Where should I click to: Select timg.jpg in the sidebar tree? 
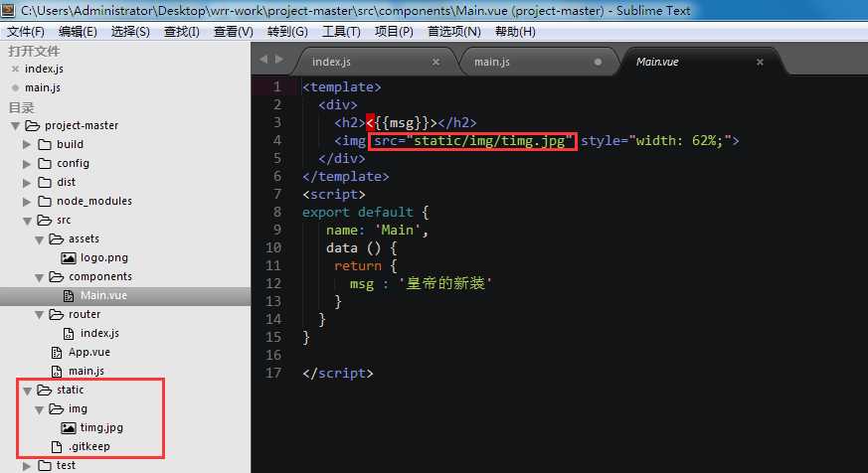(x=101, y=427)
